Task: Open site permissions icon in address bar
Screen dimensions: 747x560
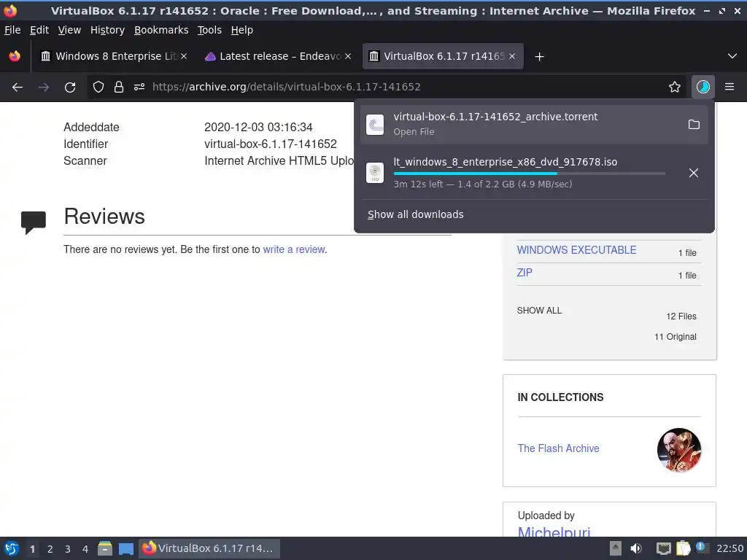Action: coord(139,87)
